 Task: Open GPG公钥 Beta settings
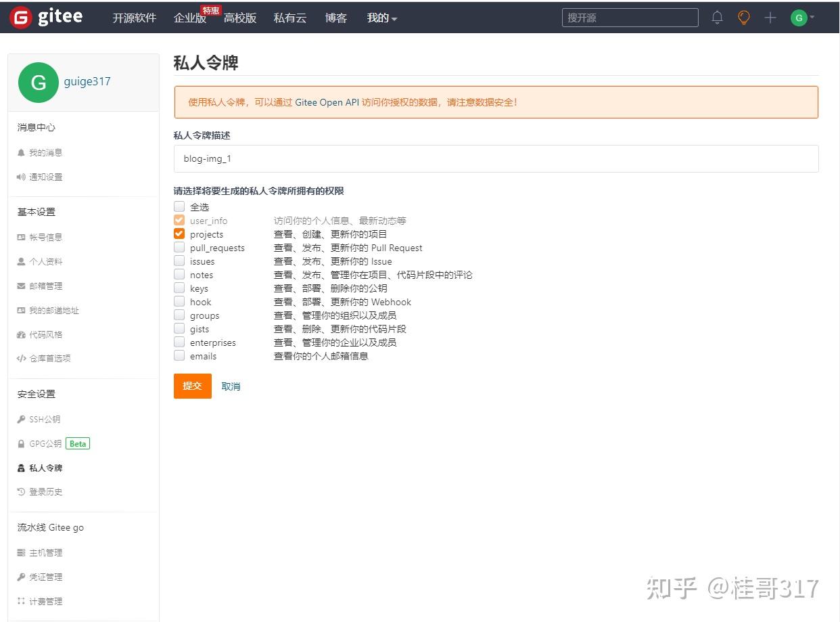click(x=43, y=443)
